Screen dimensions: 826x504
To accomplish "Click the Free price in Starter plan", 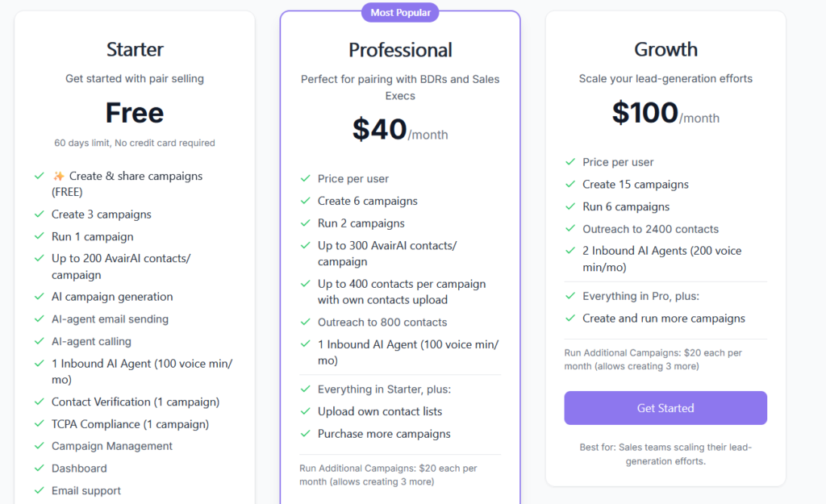I will point(135,113).
